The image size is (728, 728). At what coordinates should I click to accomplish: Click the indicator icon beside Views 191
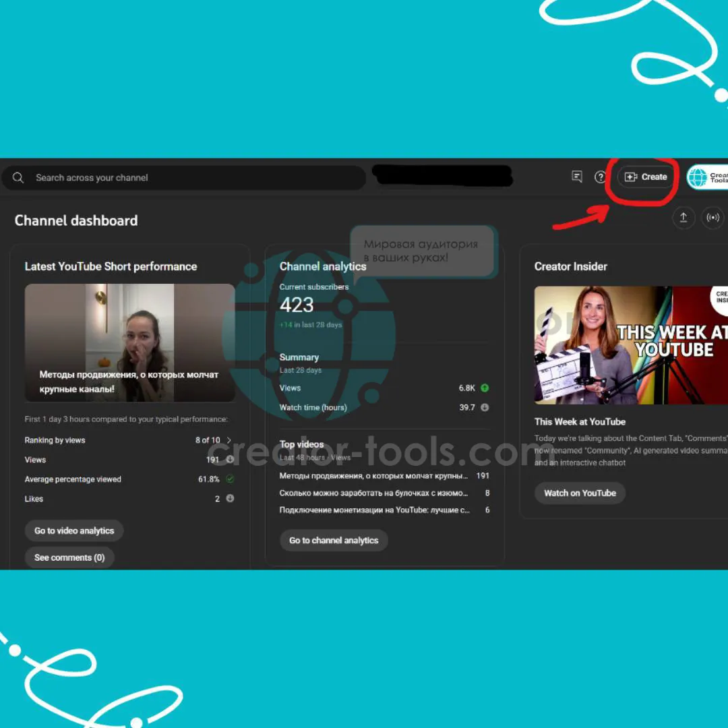click(x=230, y=459)
